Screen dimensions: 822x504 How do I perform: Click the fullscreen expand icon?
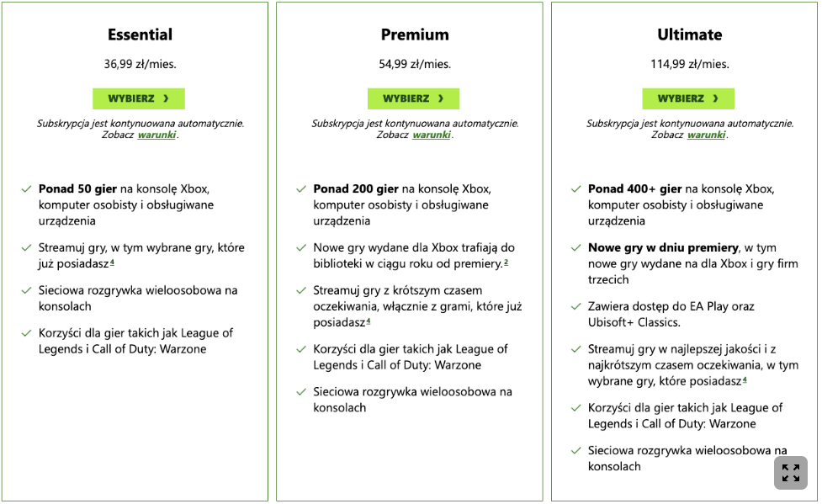click(x=791, y=473)
